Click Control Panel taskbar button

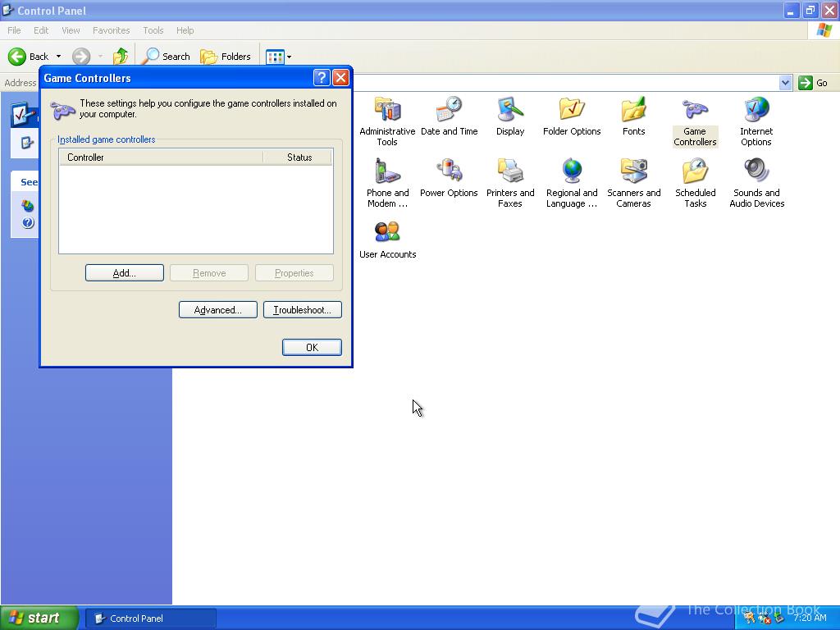coord(151,619)
